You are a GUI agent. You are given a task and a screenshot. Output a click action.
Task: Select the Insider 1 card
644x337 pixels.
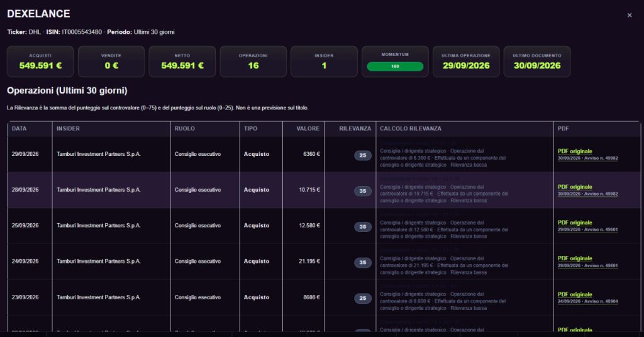click(324, 62)
